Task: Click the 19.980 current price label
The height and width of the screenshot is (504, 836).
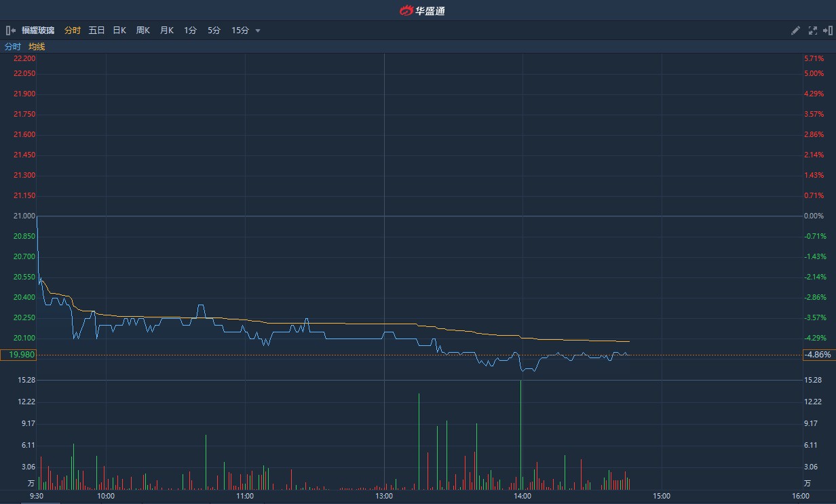Action: [17, 355]
